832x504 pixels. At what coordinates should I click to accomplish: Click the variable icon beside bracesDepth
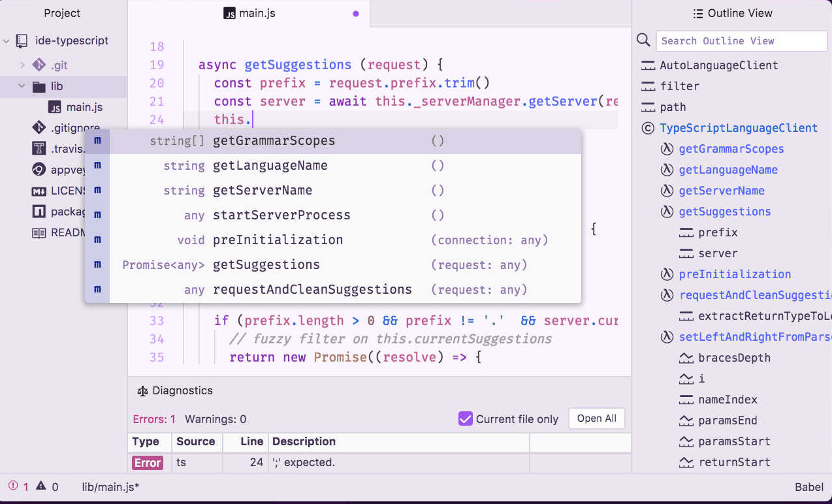[686, 358]
